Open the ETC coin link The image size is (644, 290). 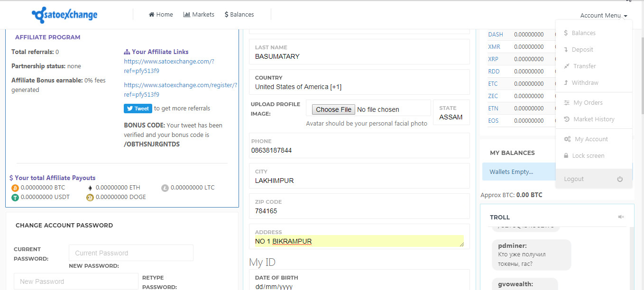coord(493,84)
